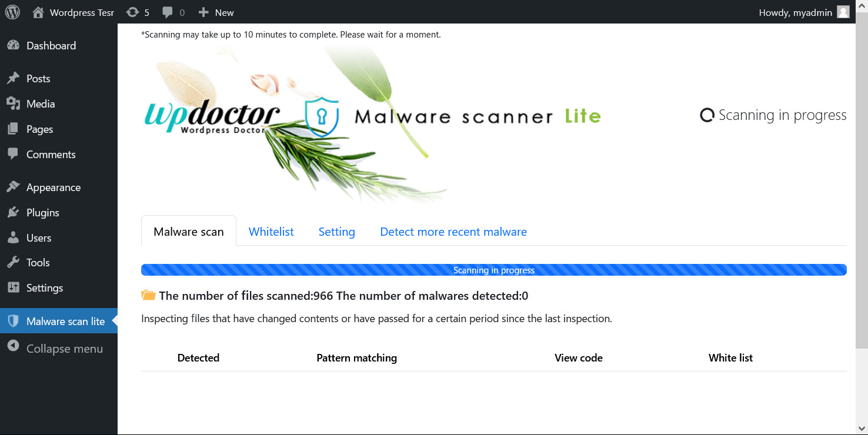Click the wpdoctor logo
Image resolution: width=868 pixels, height=435 pixels.
click(212, 118)
